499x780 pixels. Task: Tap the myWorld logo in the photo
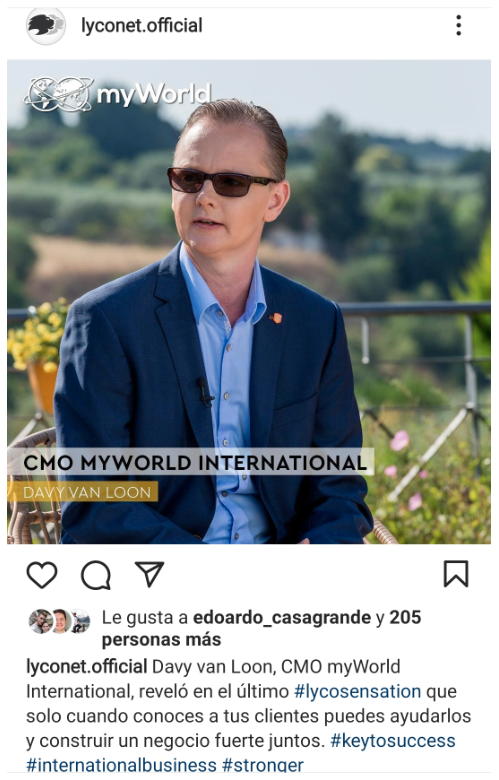tap(118, 94)
